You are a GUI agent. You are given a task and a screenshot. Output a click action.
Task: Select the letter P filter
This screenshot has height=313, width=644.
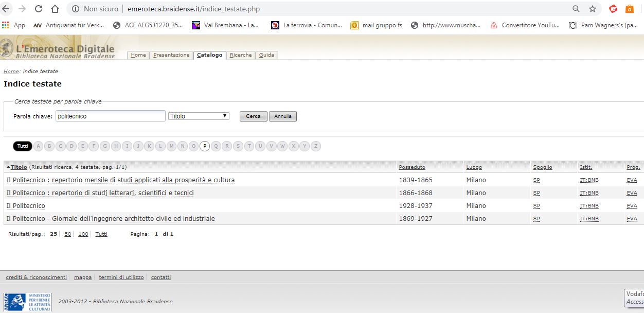coord(205,146)
